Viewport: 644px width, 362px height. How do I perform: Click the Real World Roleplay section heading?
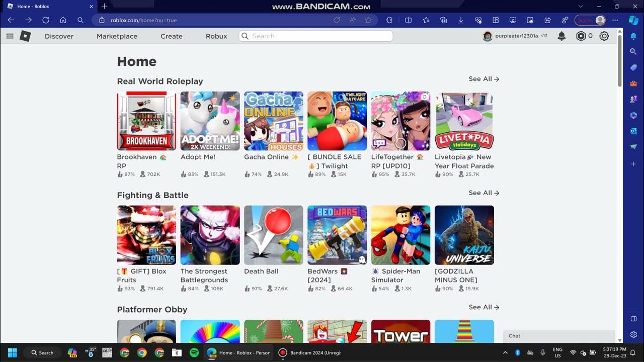pos(160,81)
